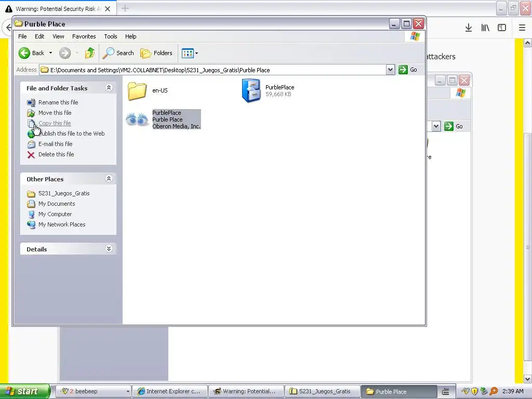Screen dimensions: 532x399
Task: Collapse the Other Places panel
Action: (x=109, y=179)
